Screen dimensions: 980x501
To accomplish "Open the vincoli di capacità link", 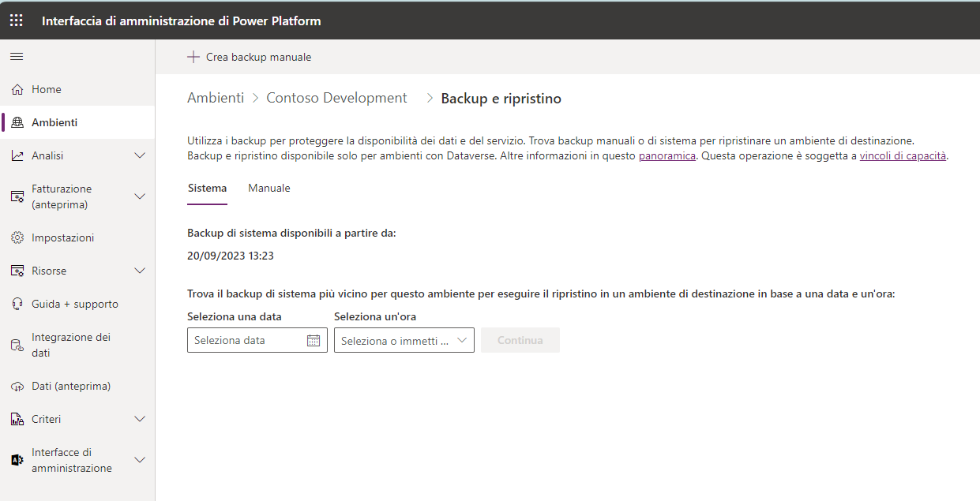I will [x=903, y=156].
